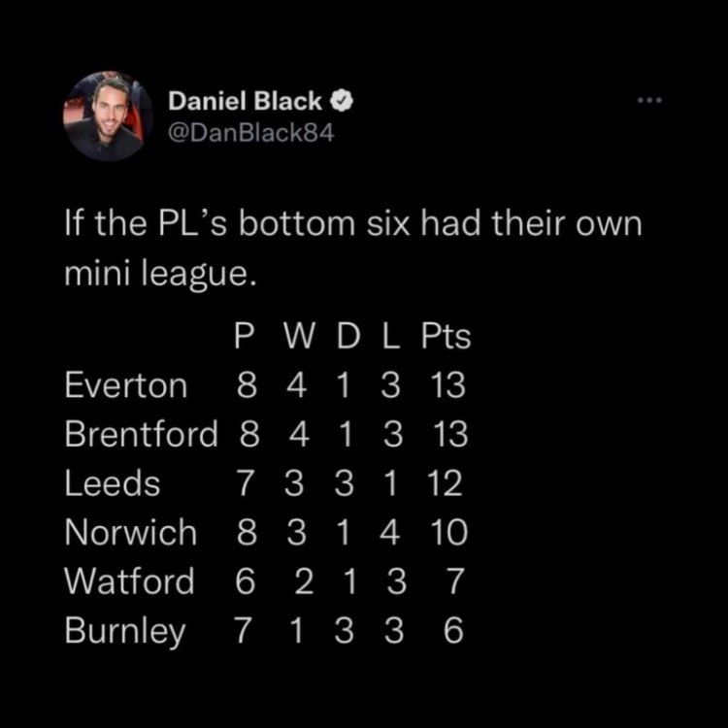The width and height of the screenshot is (728, 728).
Task: Select the Watford team name
Action: pos(129,581)
